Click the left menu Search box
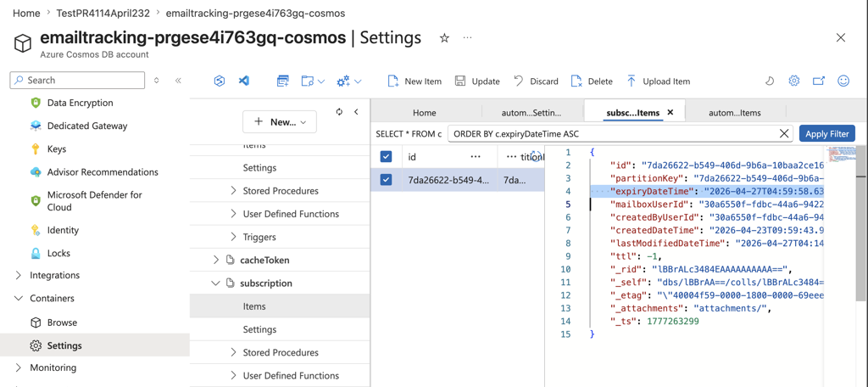The image size is (868, 387). pyautogui.click(x=77, y=81)
